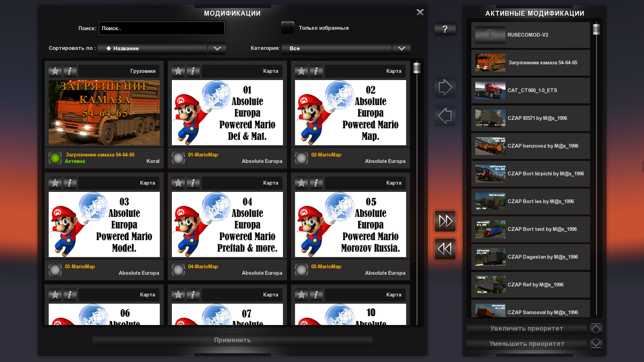The width and height of the screenshot is (644, 362).
Task: Close the Модификации window
Action: 420,12
